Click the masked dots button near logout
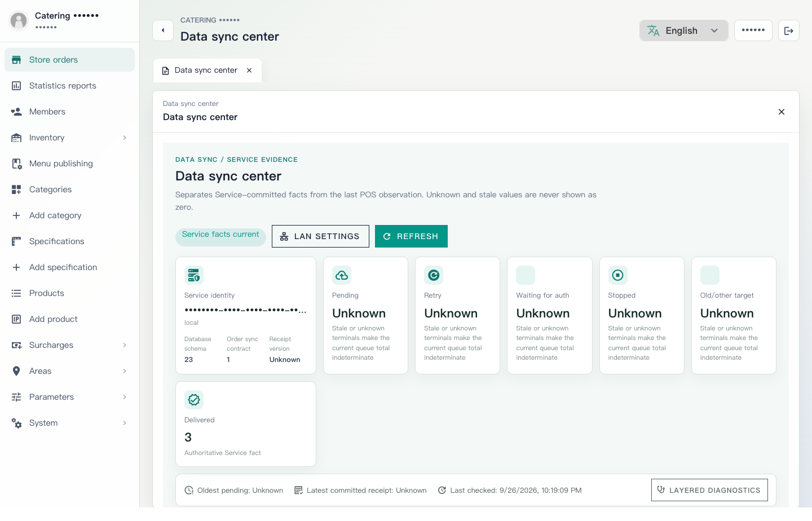Image resolution: width=812 pixels, height=521 pixels. (x=753, y=30)
